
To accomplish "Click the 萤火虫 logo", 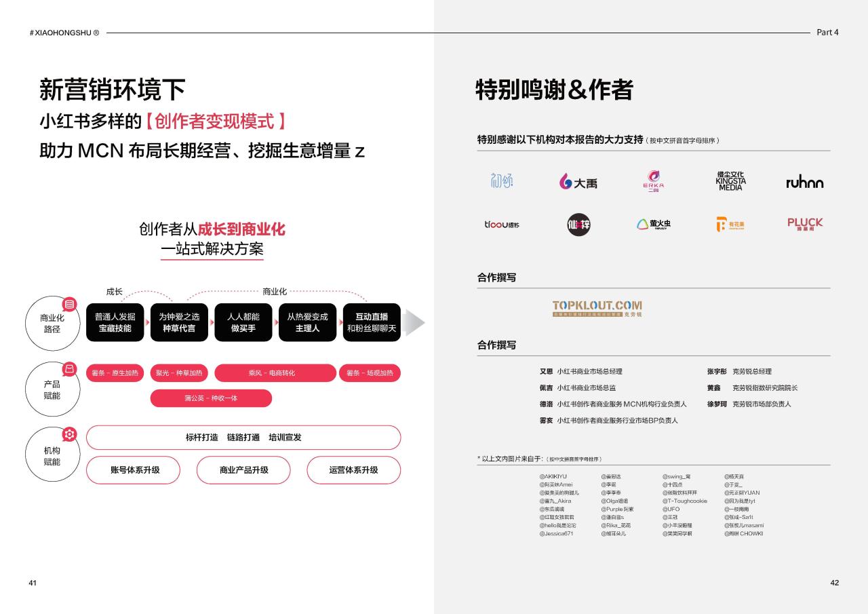I will [x=654, y=224].
